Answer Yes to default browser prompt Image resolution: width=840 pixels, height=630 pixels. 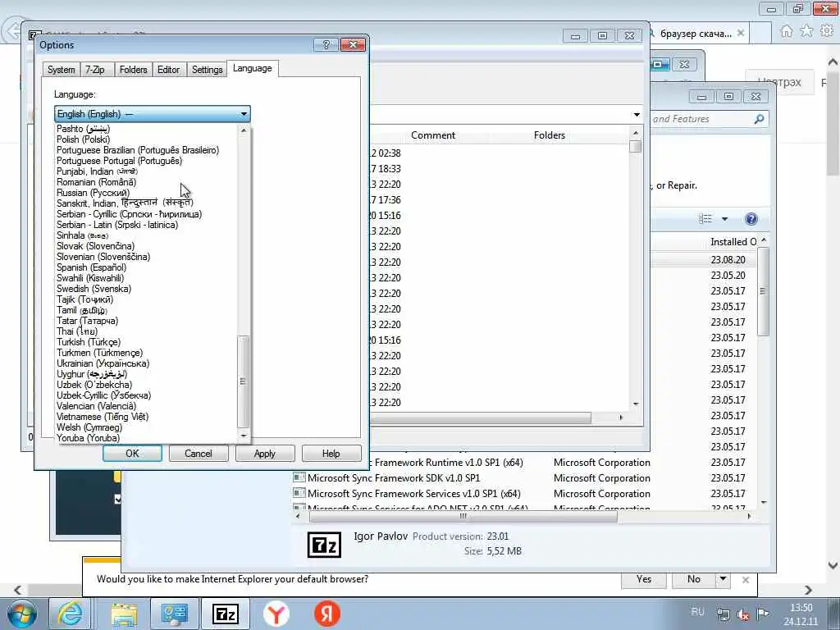pyautogui.click(x=643, y=580)
